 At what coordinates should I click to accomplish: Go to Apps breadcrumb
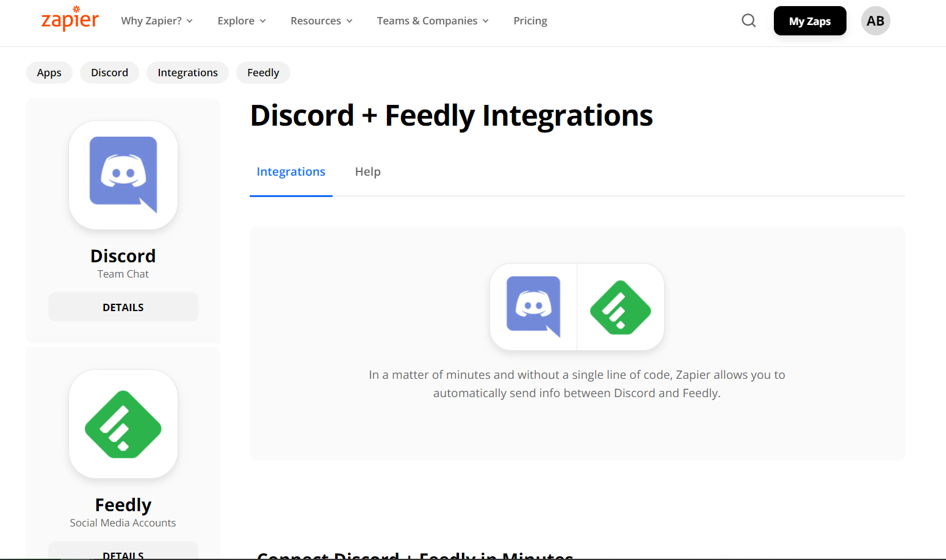click(x=49, y=73)
